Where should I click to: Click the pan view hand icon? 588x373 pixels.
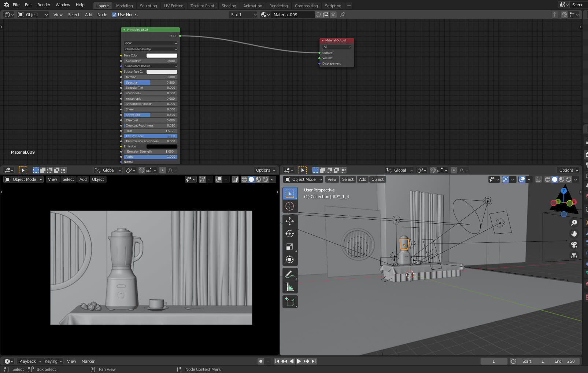click(574, 234)
